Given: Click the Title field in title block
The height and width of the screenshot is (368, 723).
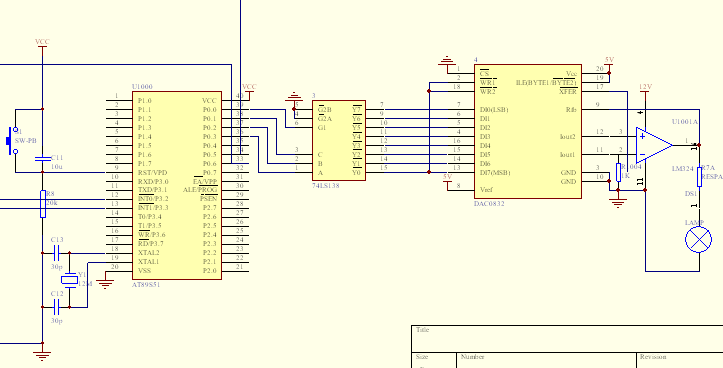Looking at the screenshot, I should click(x=567, y=339).
